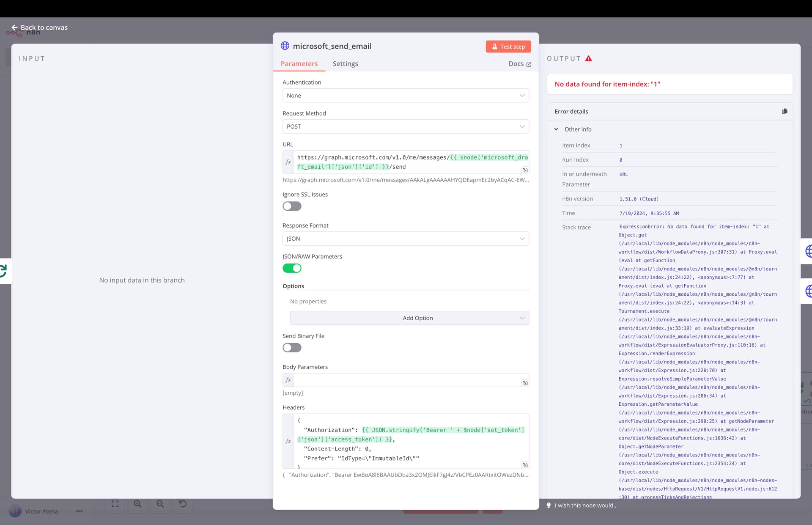Select the Parameters tab
Image resolution: width=812 pixels, height=525 pixels.
[x=299, y=64]
